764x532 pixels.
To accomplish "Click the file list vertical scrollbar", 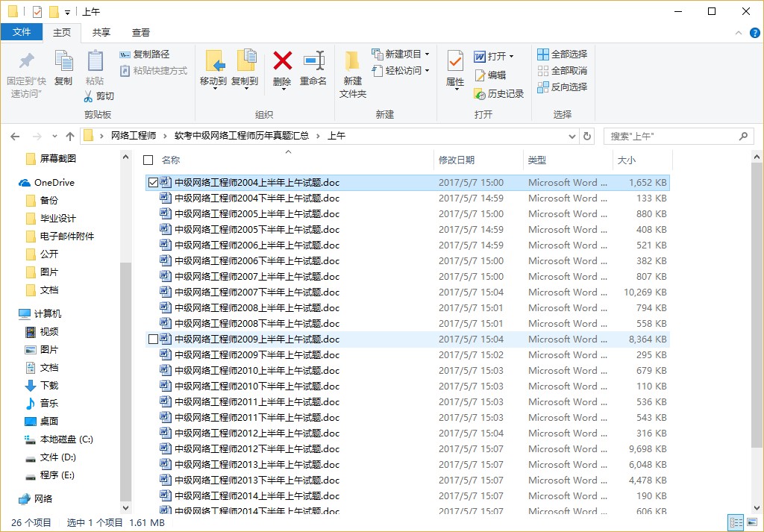I will (x=757, y=307).
